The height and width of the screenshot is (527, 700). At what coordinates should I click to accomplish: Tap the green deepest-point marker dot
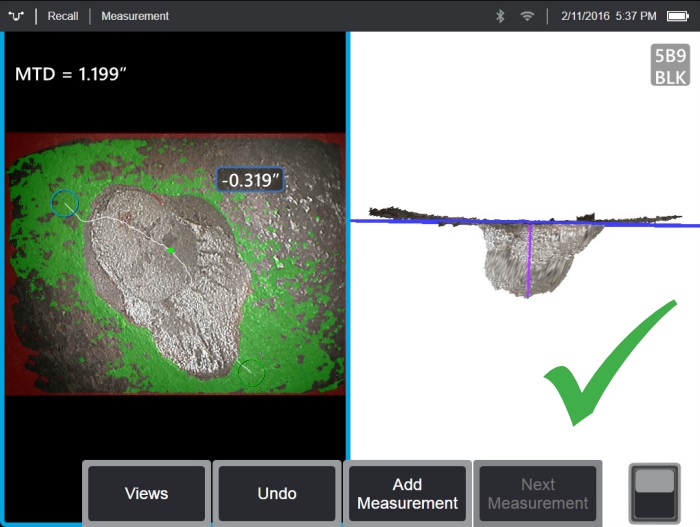click(171, 251)
